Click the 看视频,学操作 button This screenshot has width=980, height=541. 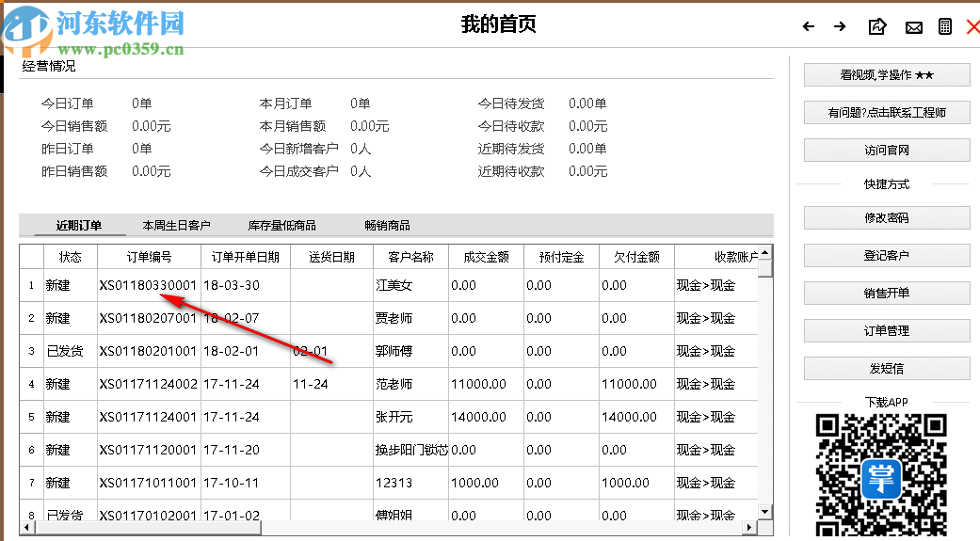[x=887, y=75]
